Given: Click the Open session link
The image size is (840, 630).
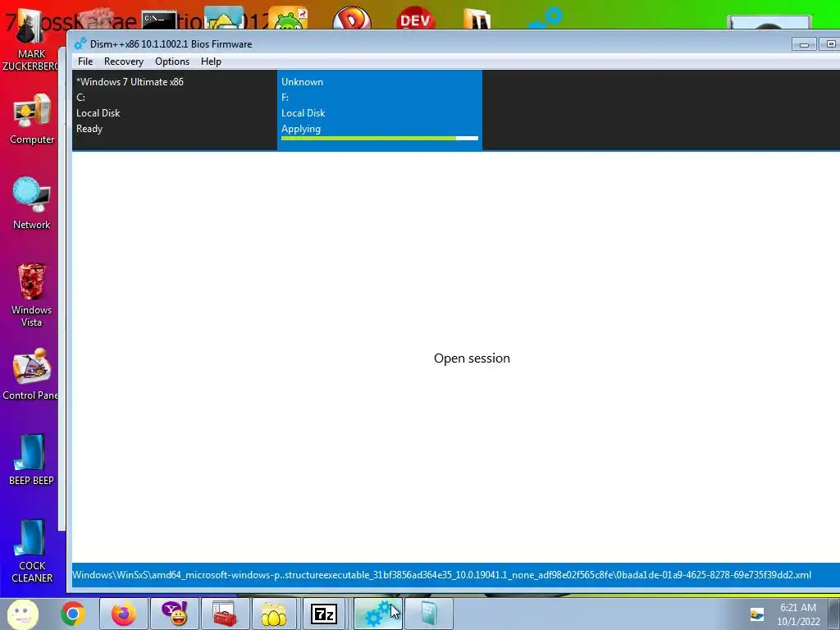Looking at the screenshot, I should coord(472,358).
